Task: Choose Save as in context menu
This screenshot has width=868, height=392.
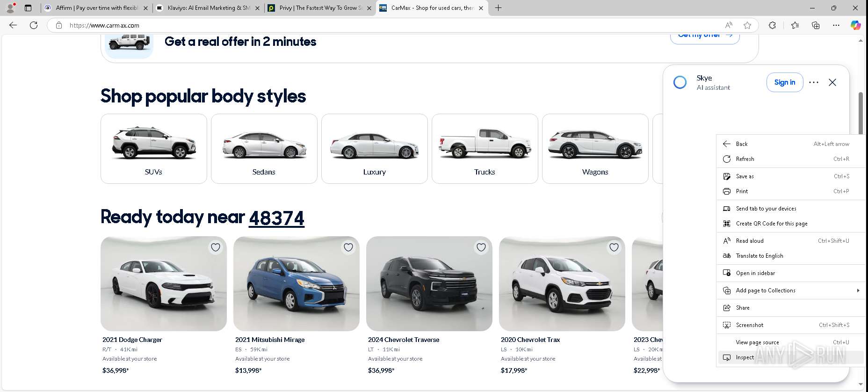Action: [790, 176]
